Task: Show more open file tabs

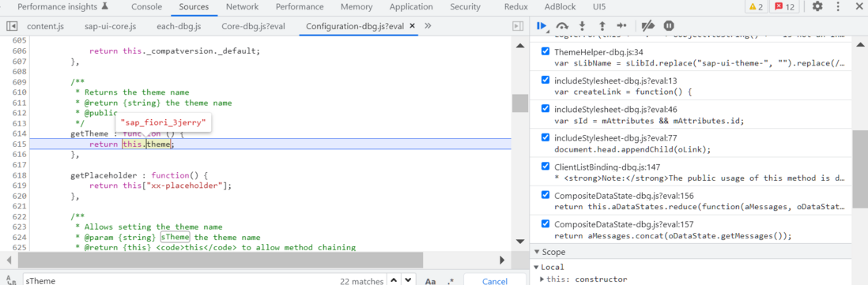Action: coord(428,25)
